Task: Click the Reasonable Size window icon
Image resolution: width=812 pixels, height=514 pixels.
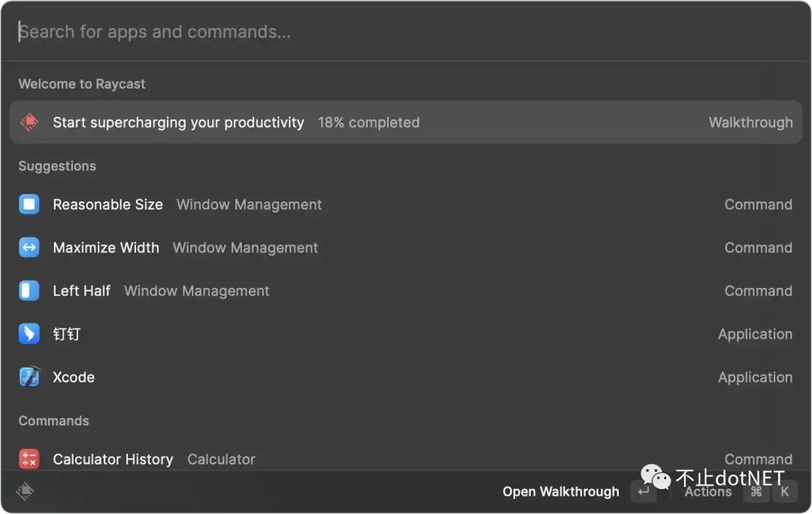Action: click(x=29, y=204)
